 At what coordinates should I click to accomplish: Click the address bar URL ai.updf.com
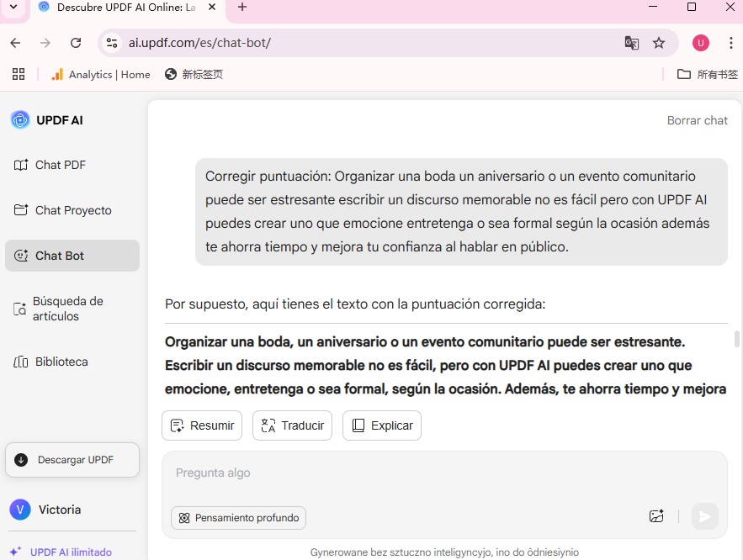click(x=199, y=43)
